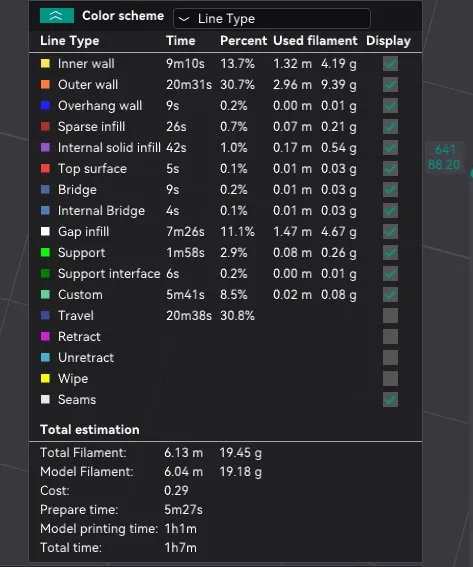Click the blue Overhang wall color icon
The width and height of the screenshot is (473, 567).
click(x=45, y=106)
